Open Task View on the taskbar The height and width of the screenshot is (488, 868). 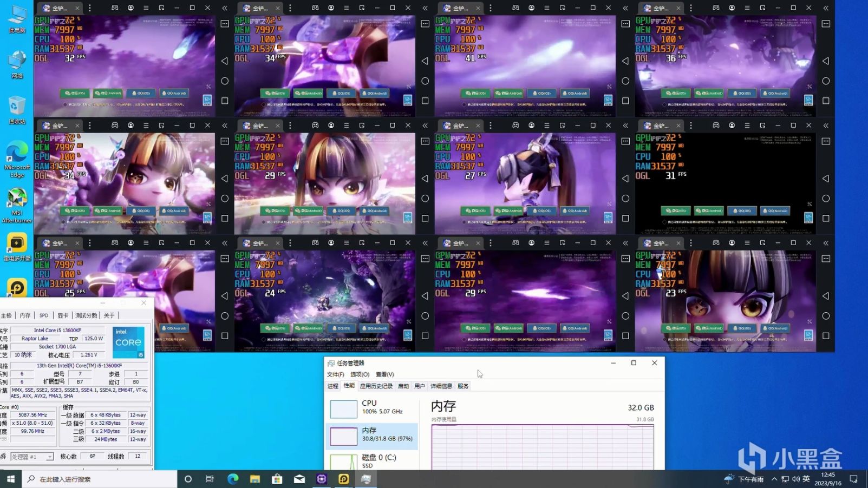tap(210, 479)
